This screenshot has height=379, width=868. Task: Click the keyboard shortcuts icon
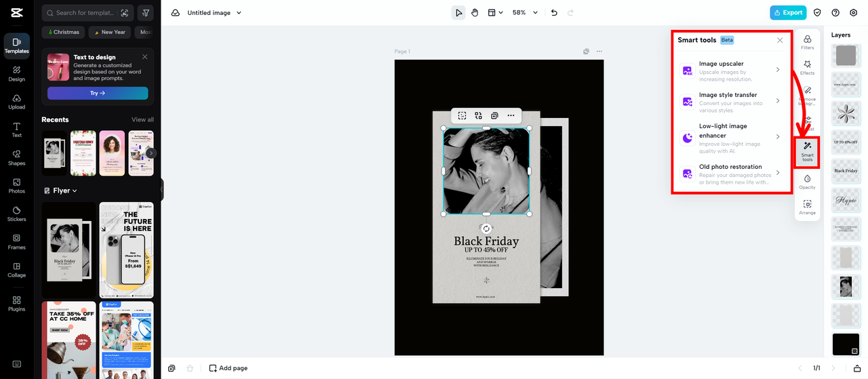(x=17, y=364)
